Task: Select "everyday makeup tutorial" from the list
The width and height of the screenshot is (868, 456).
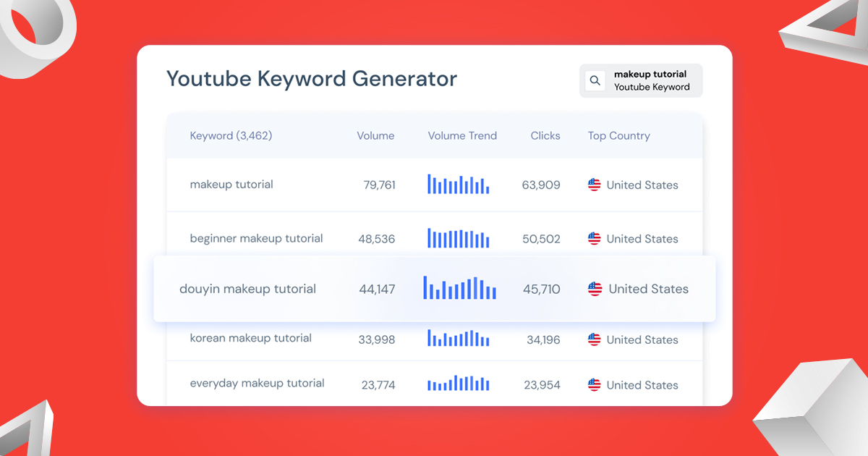Action: point(256,384)
